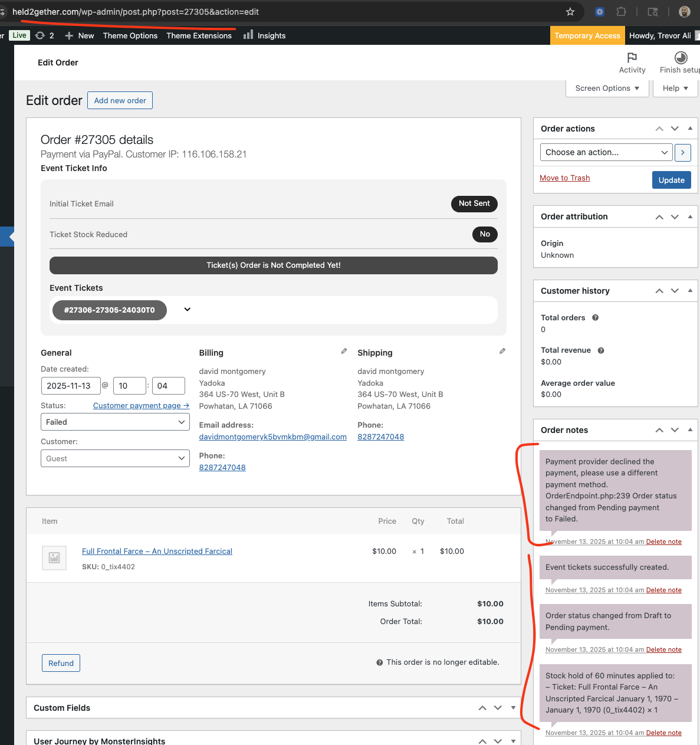Click the Total orders help icon
Screen dimensions: 700x745
(x=595, y=318)
